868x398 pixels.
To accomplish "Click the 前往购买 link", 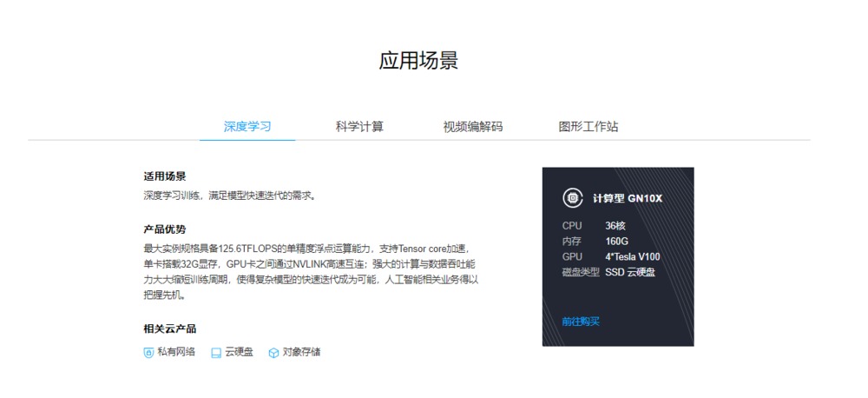I will pos(580,322).
